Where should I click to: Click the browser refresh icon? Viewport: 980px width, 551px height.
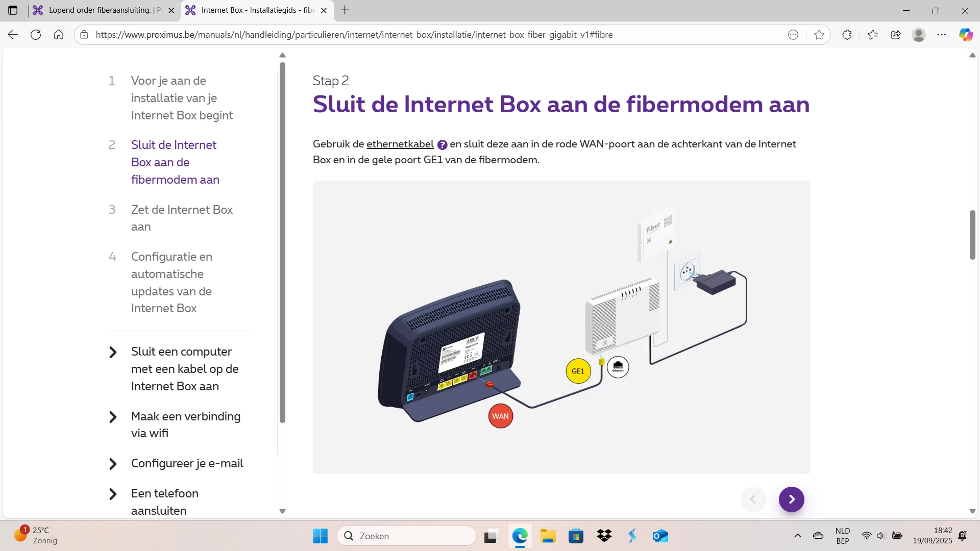click(x=36, y=35)
